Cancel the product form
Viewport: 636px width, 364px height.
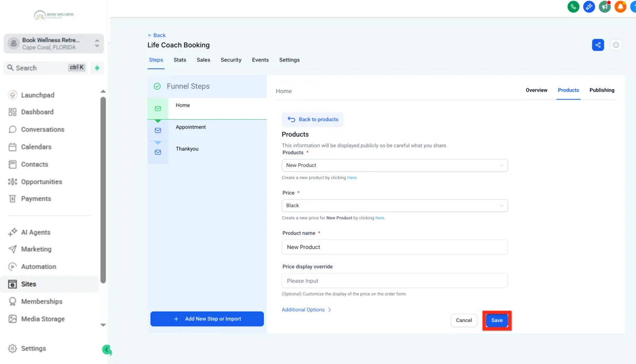tap(464, 320)
